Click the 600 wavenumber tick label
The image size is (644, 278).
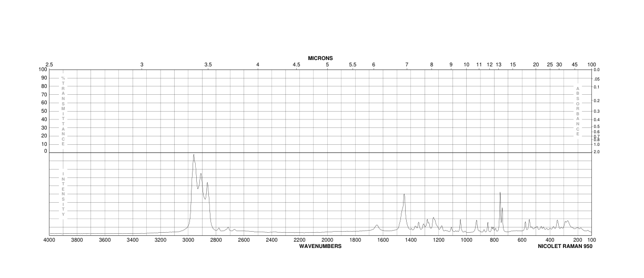tap(522, 240)
